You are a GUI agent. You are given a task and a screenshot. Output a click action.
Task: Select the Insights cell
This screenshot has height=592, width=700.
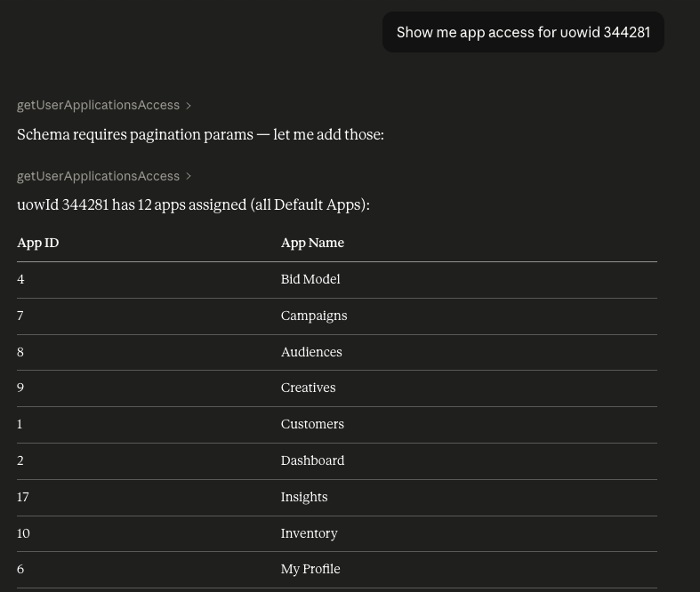pyautogui.click(x=304, y=497)
